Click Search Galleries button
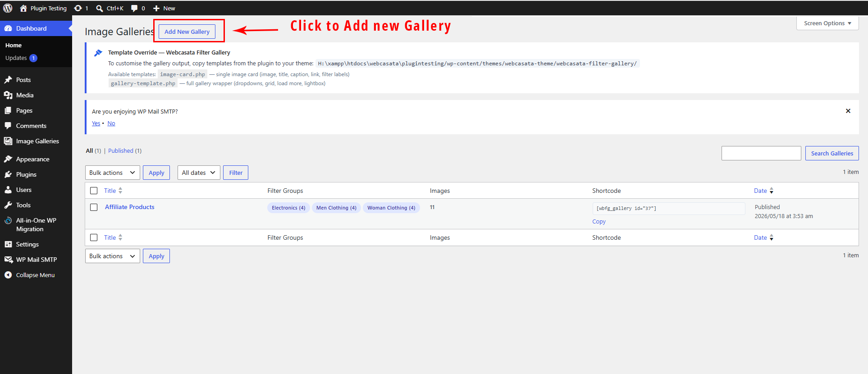 832,153
